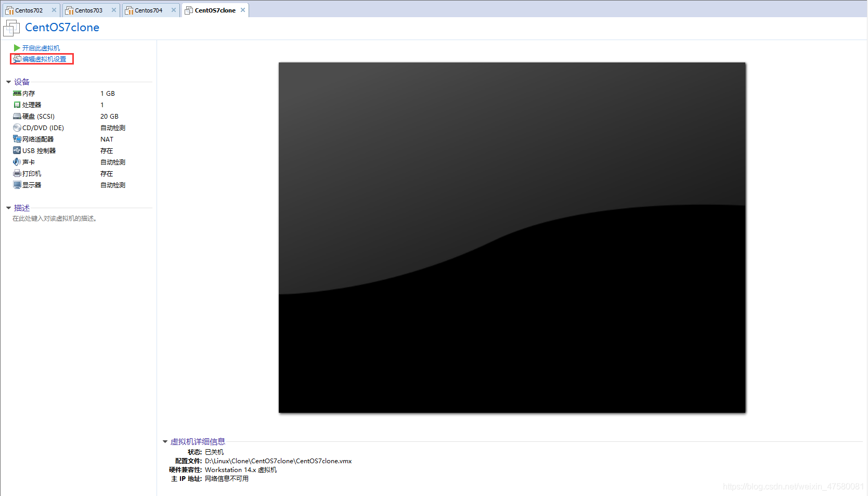Click the NAT network adapter value
The height and width of the screenshot is (496, 868).
[x=107, y=139]
